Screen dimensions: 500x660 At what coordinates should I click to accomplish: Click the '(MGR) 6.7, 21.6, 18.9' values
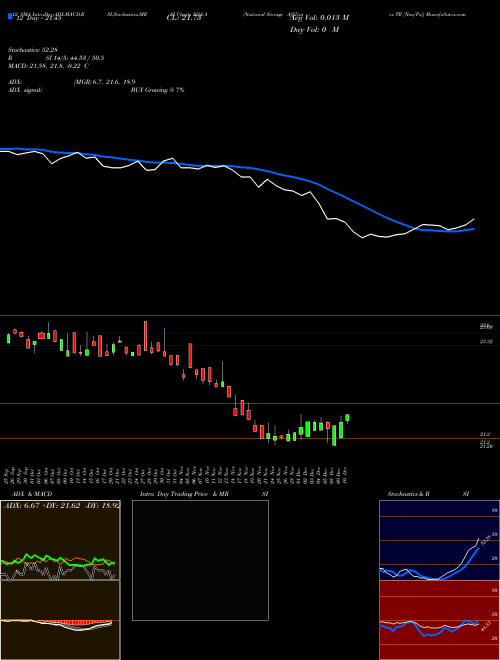tap(104, 82)
